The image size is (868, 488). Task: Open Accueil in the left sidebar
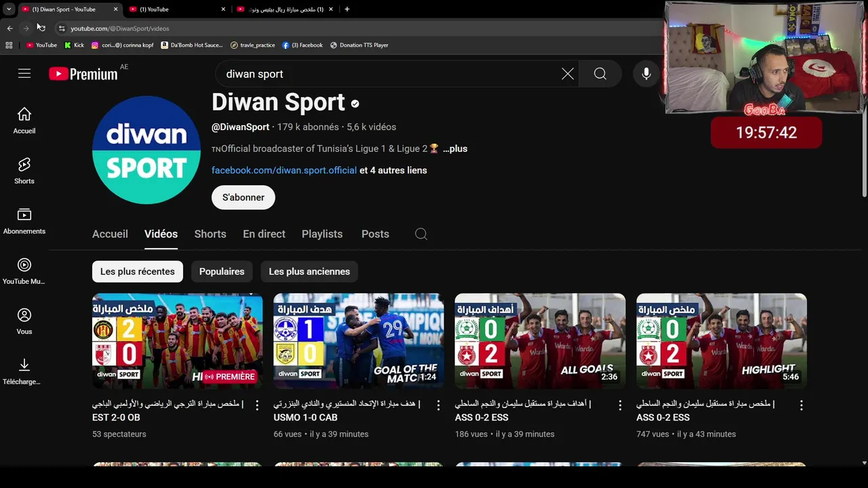(24, 121)
